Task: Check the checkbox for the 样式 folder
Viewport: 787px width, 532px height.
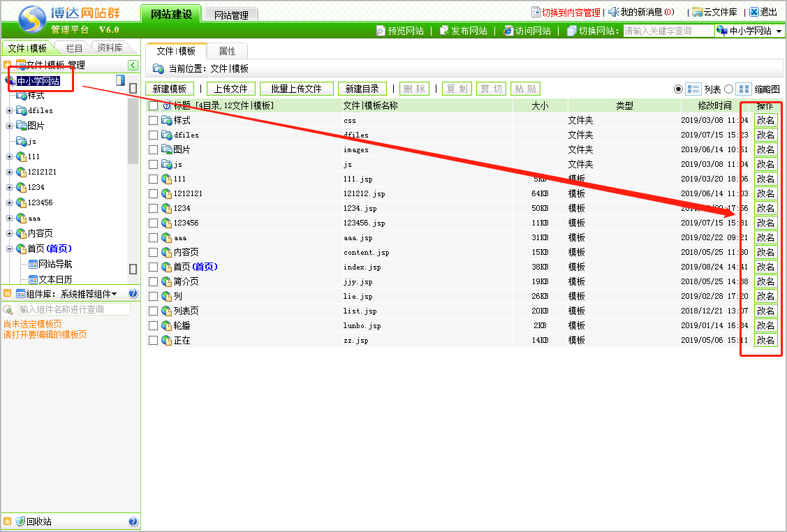Action: tap(153, 120)
